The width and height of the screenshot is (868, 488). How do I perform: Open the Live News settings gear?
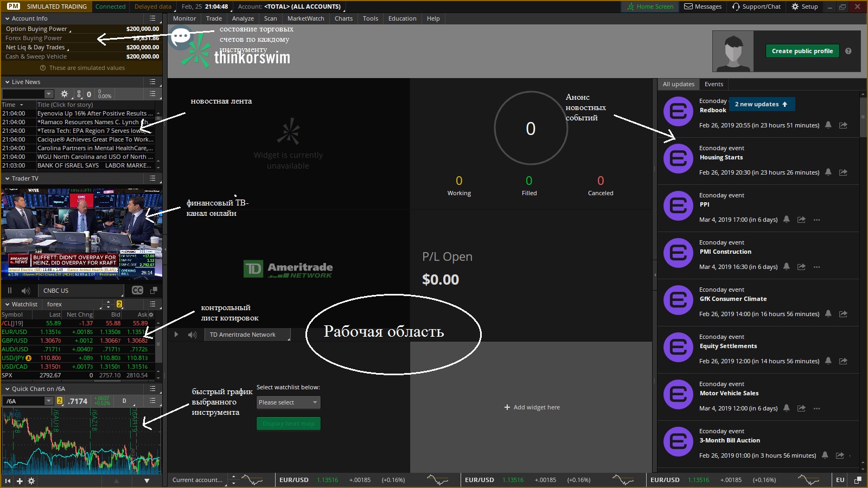[x=65, y=94]
